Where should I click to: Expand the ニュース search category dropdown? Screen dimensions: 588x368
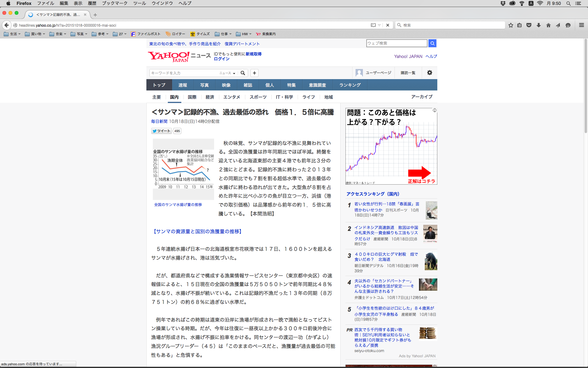(227, 73)
